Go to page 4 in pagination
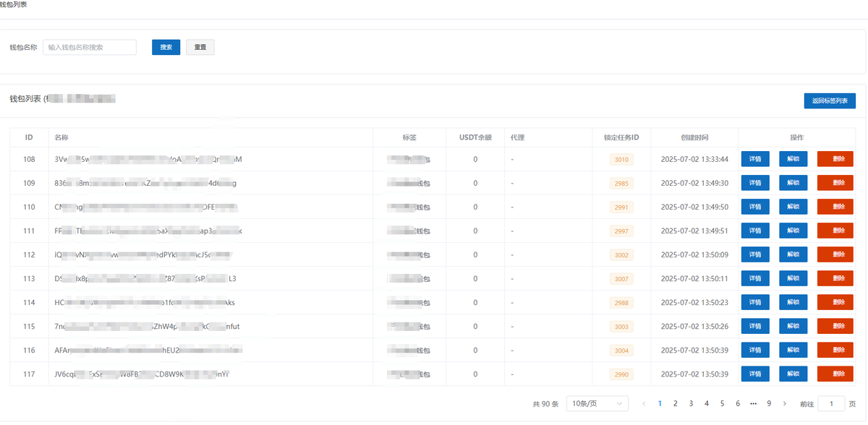 tap(707, 403)
